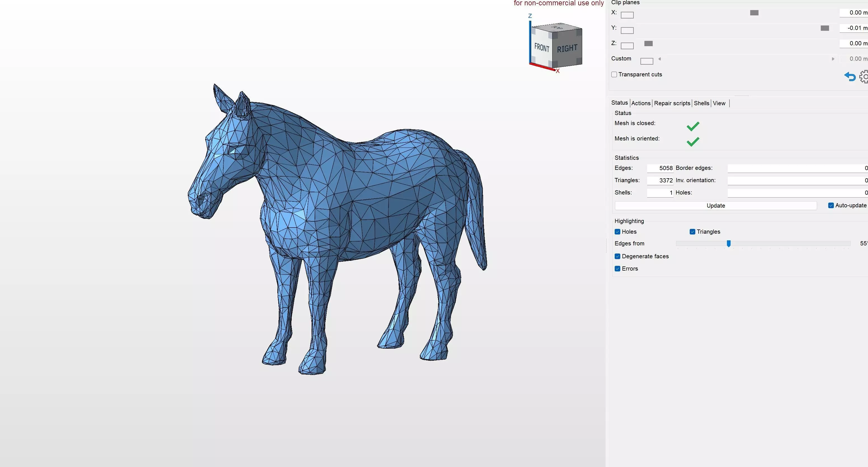Image resolution: width=868 pixels, height=467 pixels.
Task: Click the FRONT face of view cube
Action: coord(542,48)
